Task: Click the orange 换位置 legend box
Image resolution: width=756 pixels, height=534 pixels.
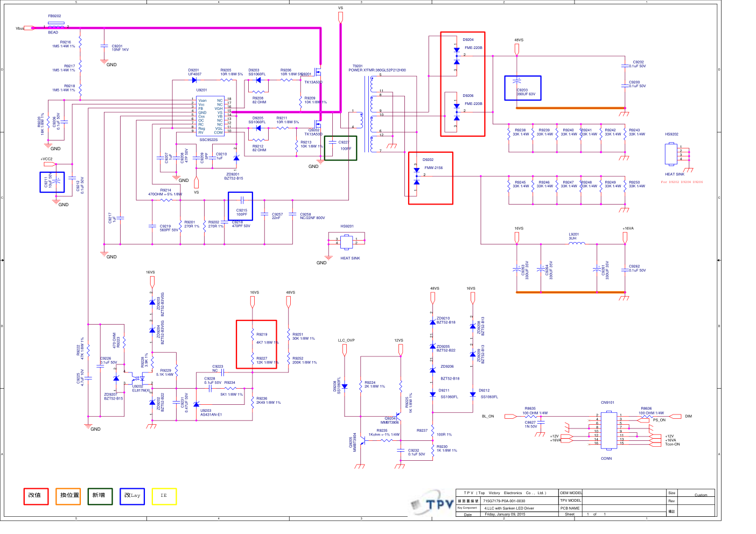Action: point(68,496)
